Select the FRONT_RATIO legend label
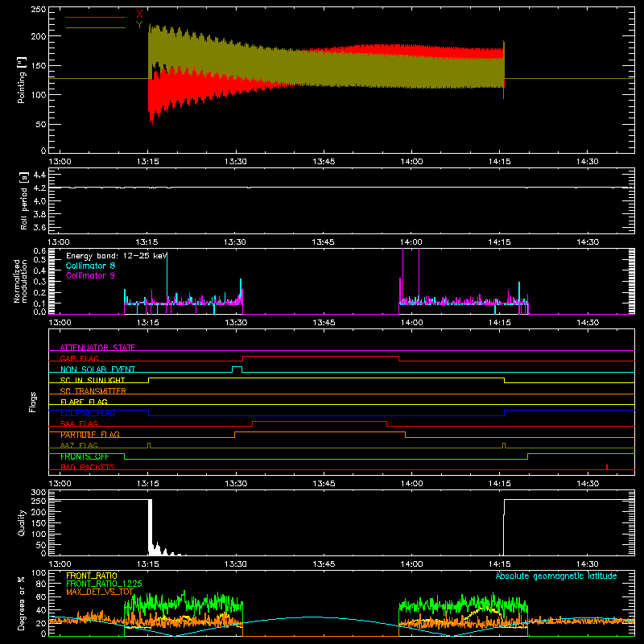 (x=92, y=576)
